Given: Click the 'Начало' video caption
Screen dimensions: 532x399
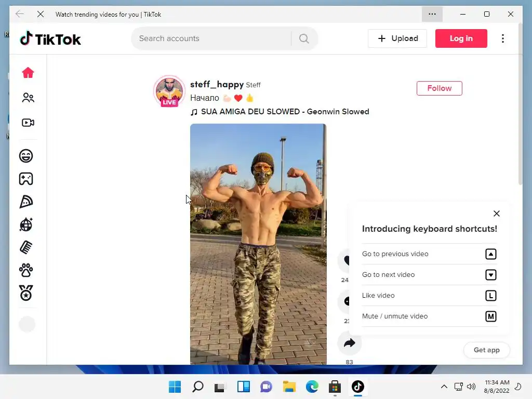Looking at the screenshot, I should (x=205, y=98).
